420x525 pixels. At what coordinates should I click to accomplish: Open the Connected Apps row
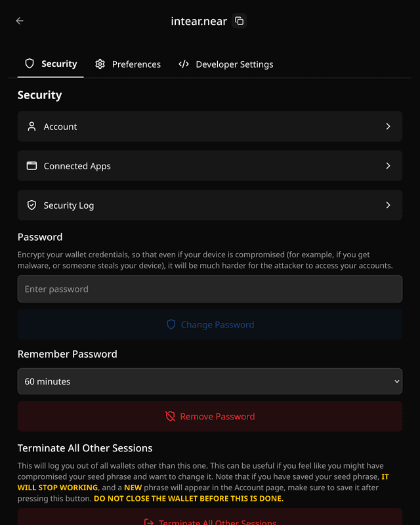210,166
